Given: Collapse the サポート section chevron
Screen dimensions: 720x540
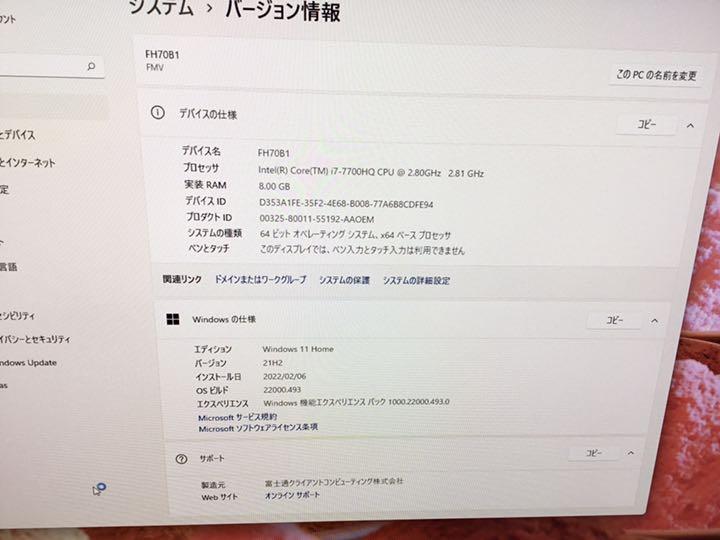Looking at the screenshot, I should [630, 453].
